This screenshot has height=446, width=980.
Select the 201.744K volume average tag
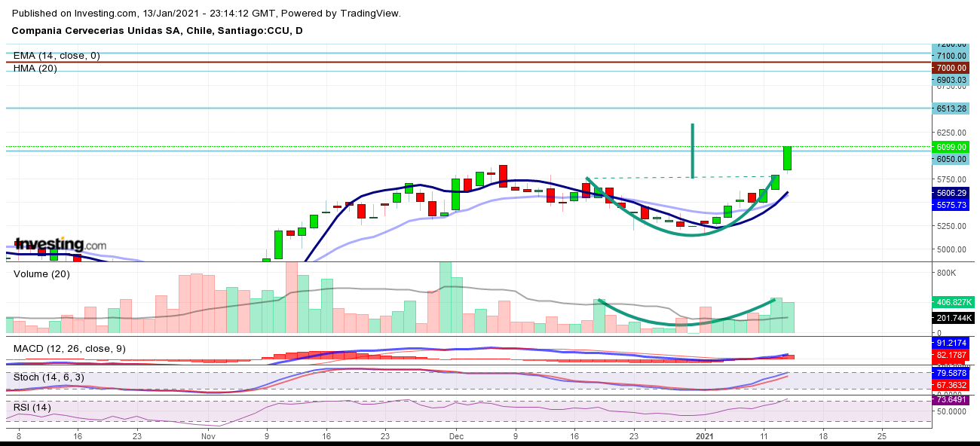click(953, 317)
